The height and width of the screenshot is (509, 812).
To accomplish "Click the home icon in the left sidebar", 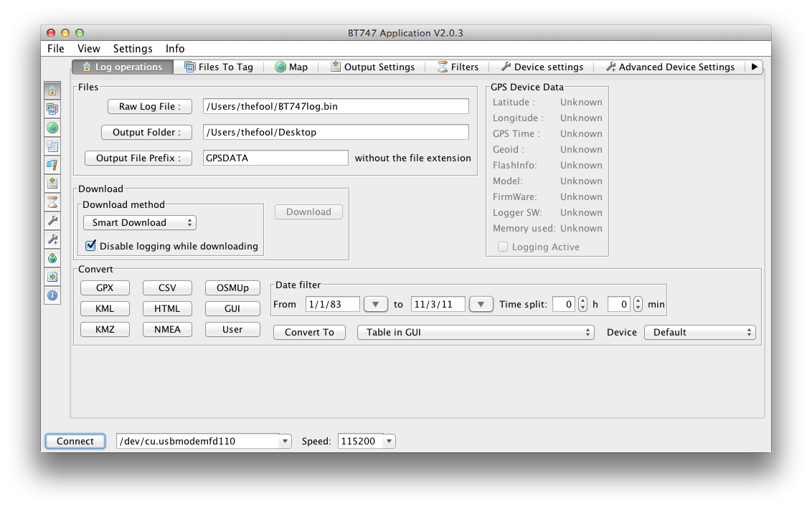I will point(52,90).
